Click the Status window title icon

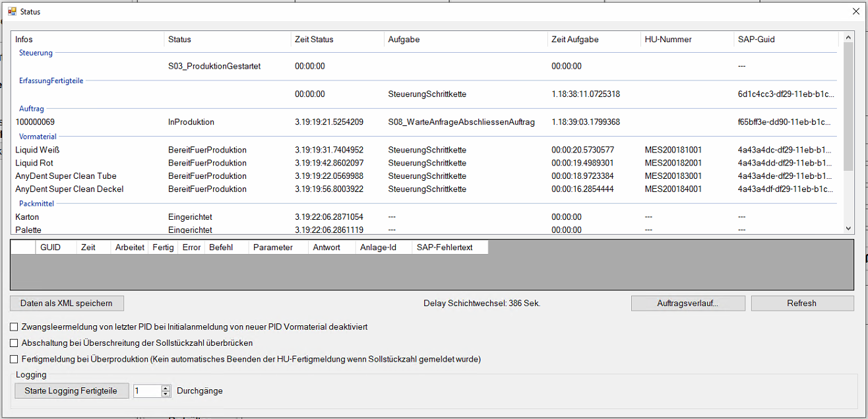(12, 11)
